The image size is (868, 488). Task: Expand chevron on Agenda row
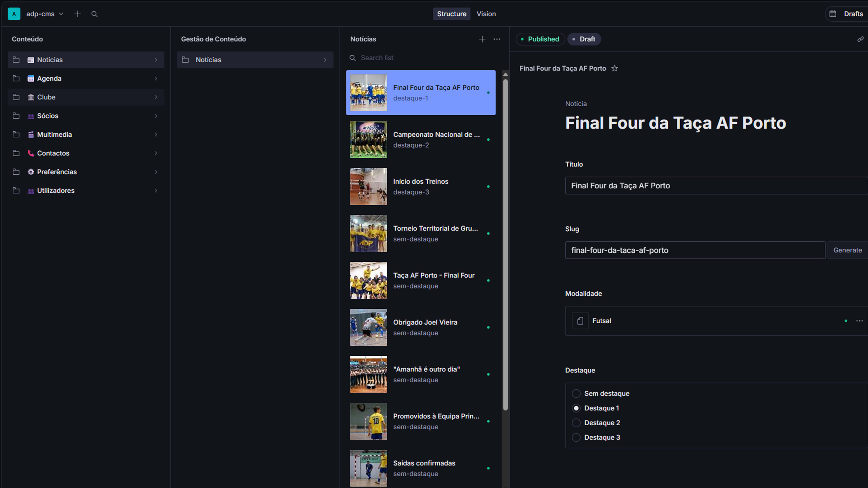tap(156, 78)
